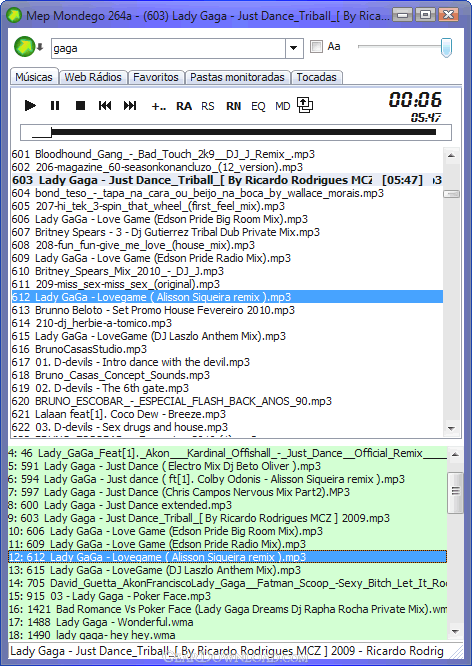Viewport: 472px width, 666px height.
Task: Select track 602 206-magazine_60
Action: (x=227, y=167)
